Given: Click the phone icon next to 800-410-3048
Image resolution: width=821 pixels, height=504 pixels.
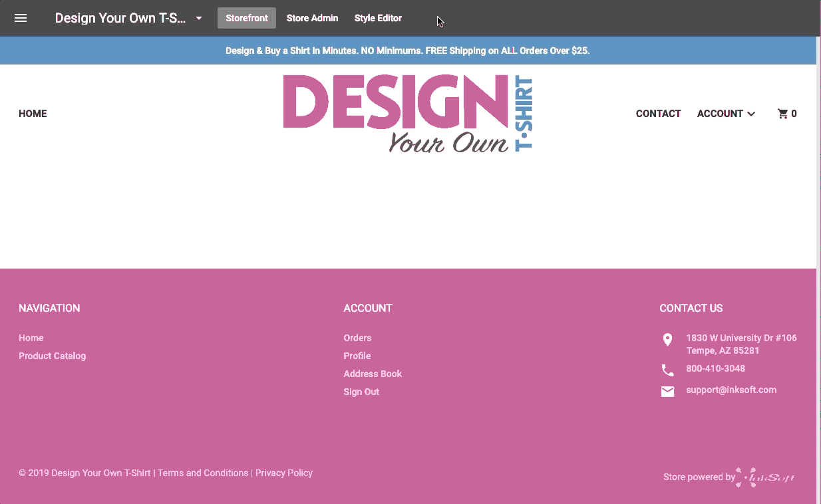Looking at the screenshot, I should (x=667, y=370).
